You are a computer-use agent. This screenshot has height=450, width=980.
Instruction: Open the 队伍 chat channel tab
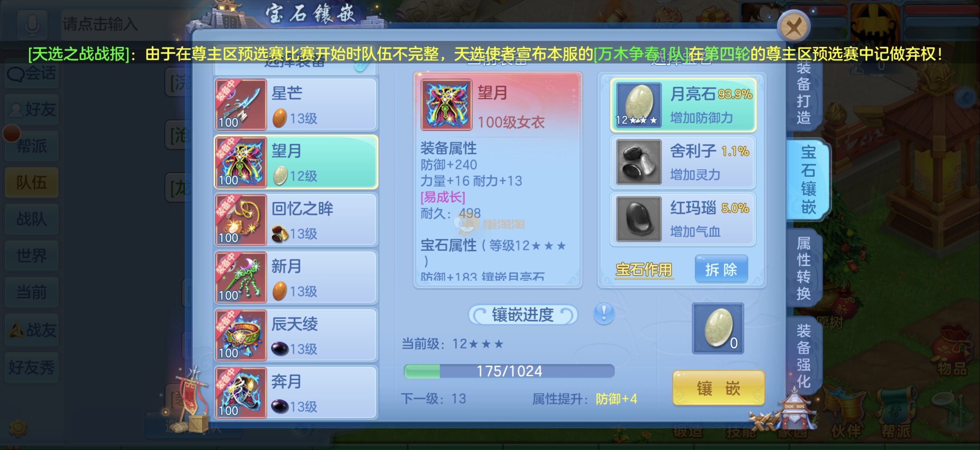32,182
